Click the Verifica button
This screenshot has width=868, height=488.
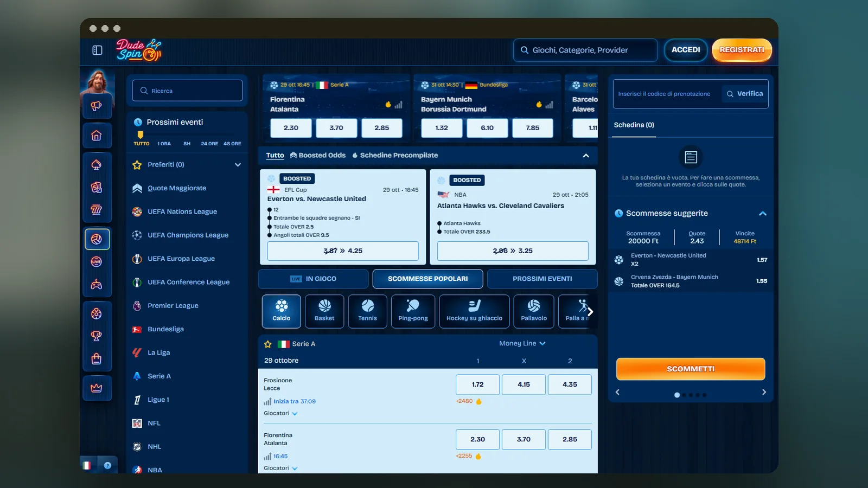point(745,94)
